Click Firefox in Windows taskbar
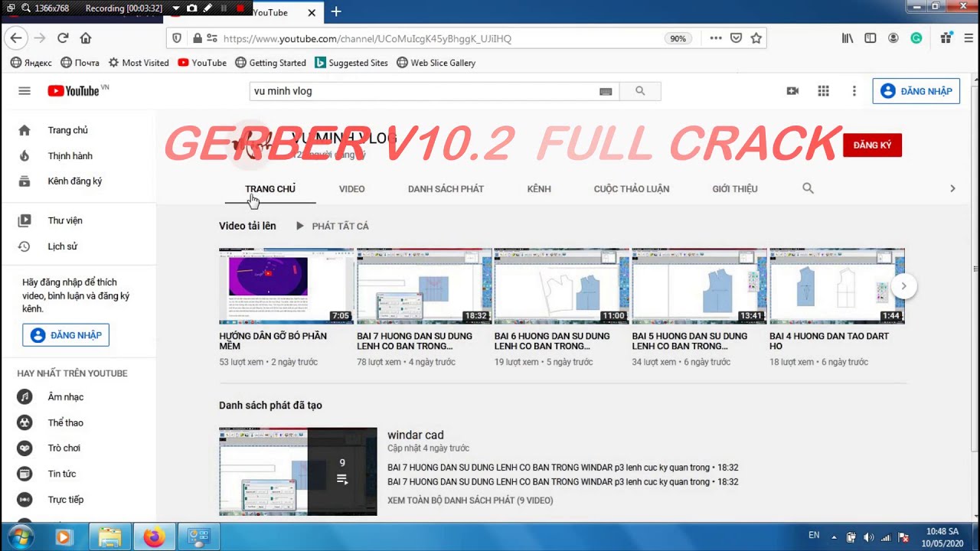This screenshot has width=980, height=551. pos(154,537)
